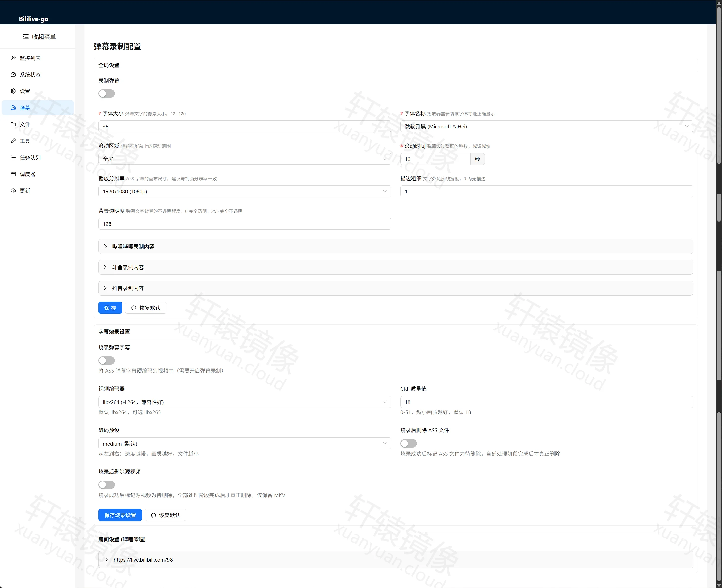Image resolution: width=722 pixels, height=588 pixels.
Task: Open the 滚动区域 全屏 dropdown
Action: [x=244, y=159]
